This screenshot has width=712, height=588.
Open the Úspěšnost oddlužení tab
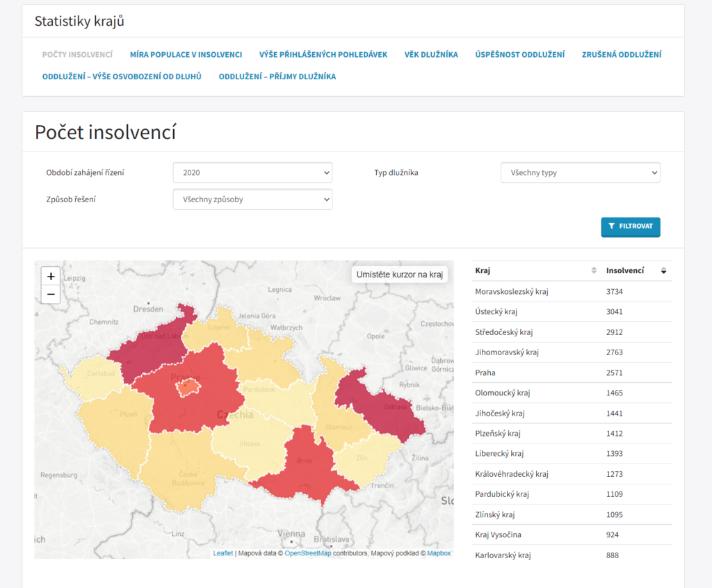click(520, 54)
